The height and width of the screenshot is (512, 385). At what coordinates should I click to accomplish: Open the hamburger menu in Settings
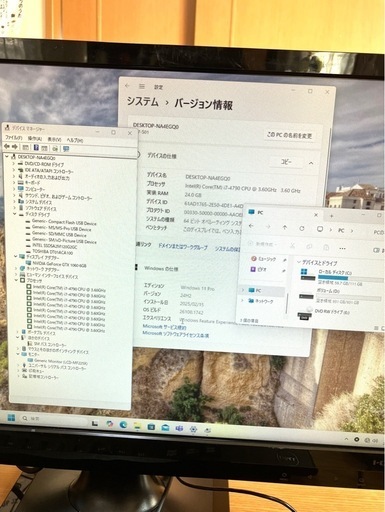pos(142,87)
